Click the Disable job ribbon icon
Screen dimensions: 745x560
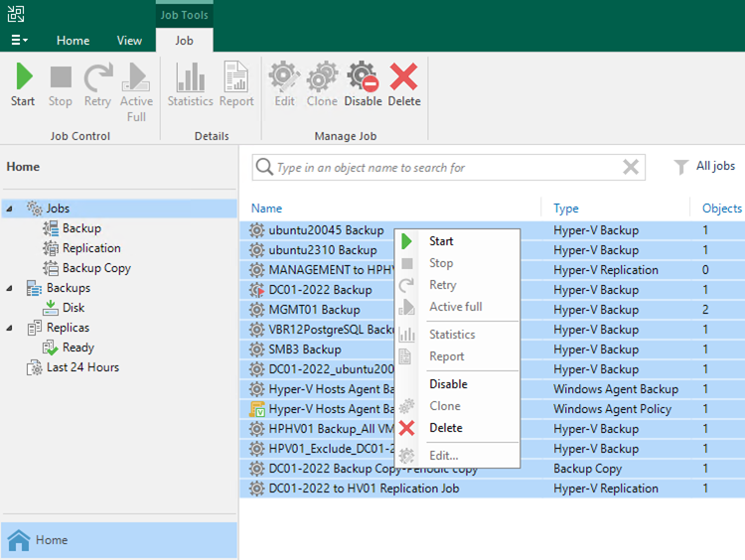coord(363,78)
